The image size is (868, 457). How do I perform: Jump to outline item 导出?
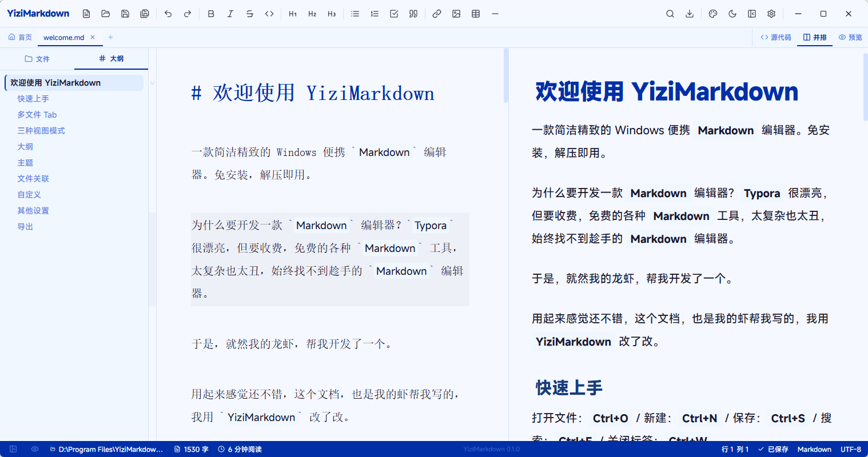tap(25, 227)
